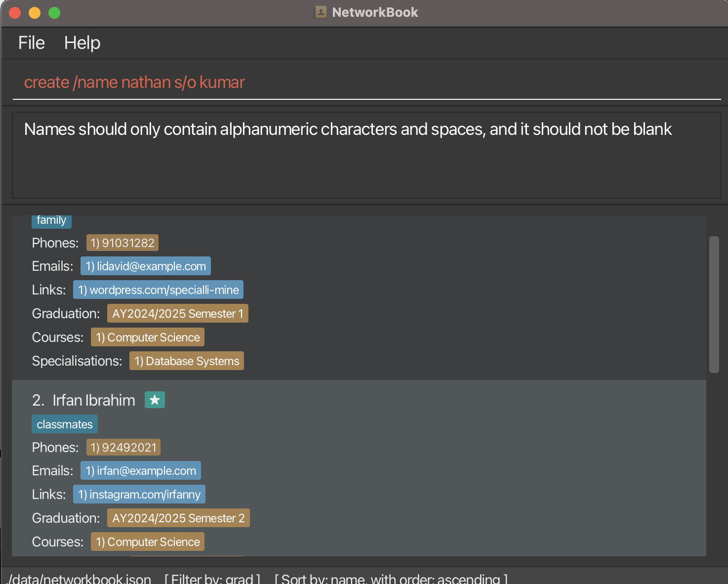
Task: Click the family tag
Action: (51, 221)
